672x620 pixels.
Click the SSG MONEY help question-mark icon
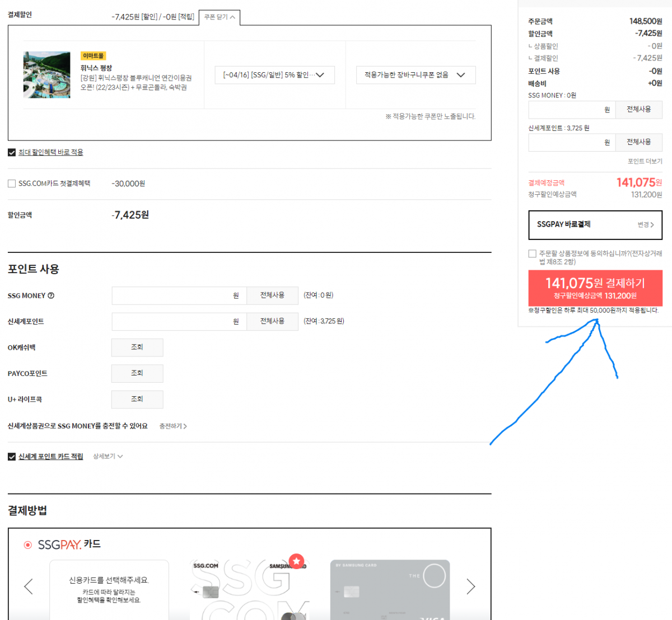[51, 295]
